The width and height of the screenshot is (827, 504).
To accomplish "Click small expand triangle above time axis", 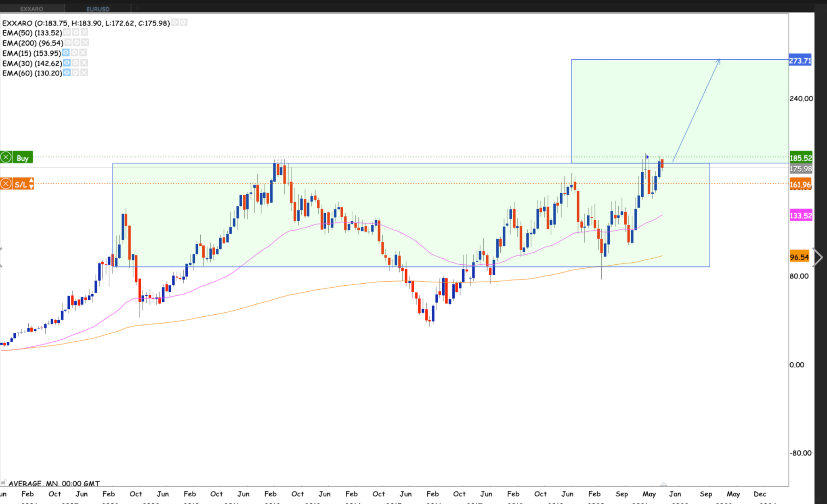I will click(x=663, y=484).
